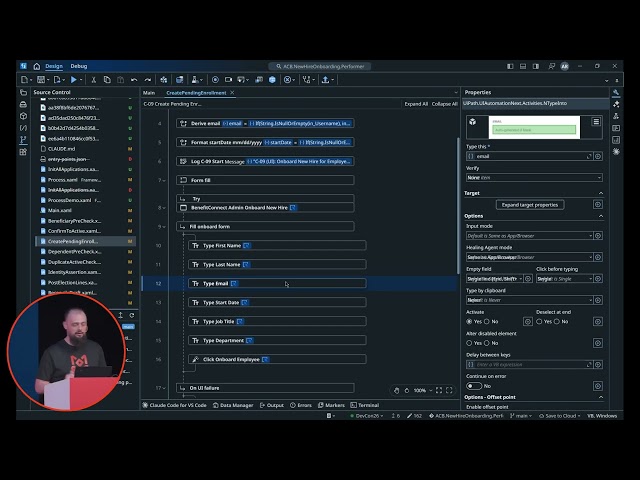Screen dimensions: 640x480
Task: Set Activate to No
Action: click(x=487, y=322)
